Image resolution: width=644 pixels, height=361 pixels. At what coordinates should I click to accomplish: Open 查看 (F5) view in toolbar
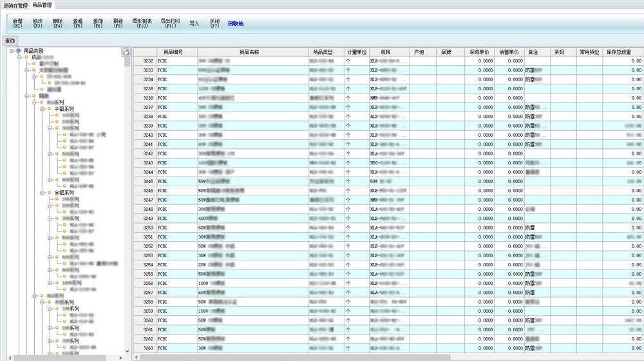[x=77, y=23]
